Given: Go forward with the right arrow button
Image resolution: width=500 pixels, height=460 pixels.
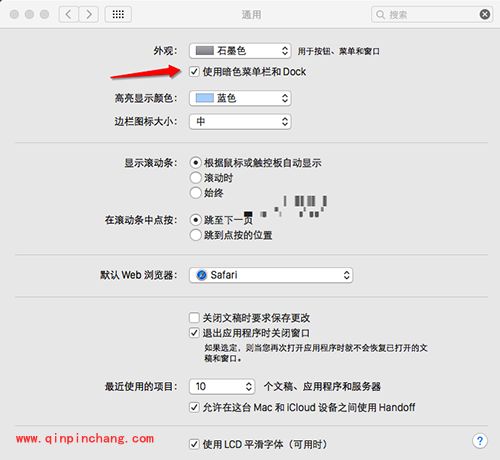Looking at the screenshot, I should coord(89,14).
